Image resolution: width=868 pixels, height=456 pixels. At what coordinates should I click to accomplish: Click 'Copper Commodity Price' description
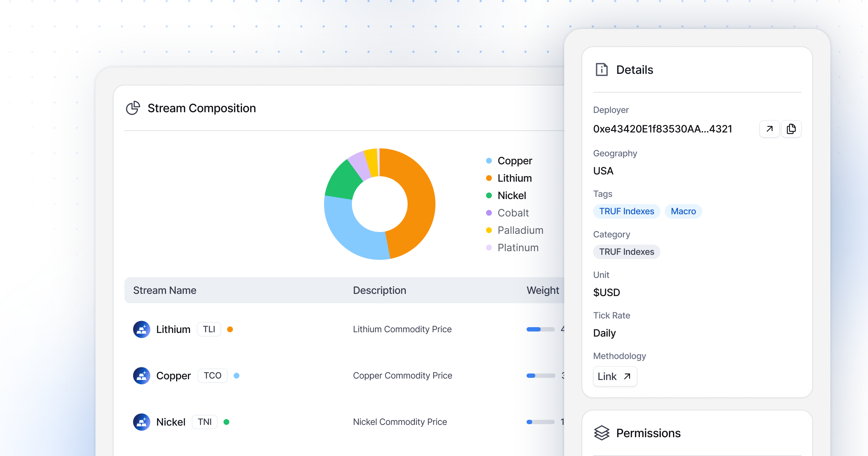[403, 376]
